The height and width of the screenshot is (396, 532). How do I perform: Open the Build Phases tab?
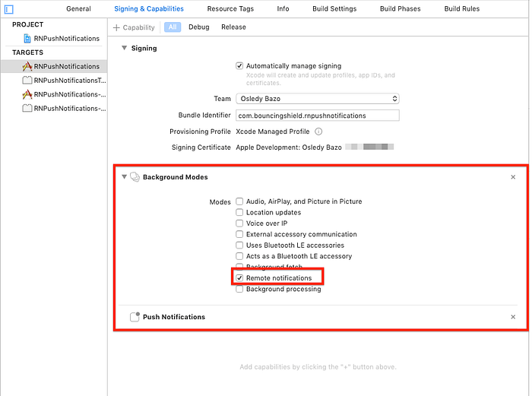401,9
